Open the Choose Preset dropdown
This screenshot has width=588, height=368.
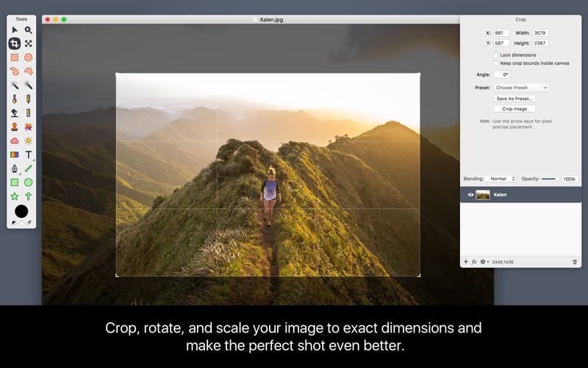[x=521, y=88]
